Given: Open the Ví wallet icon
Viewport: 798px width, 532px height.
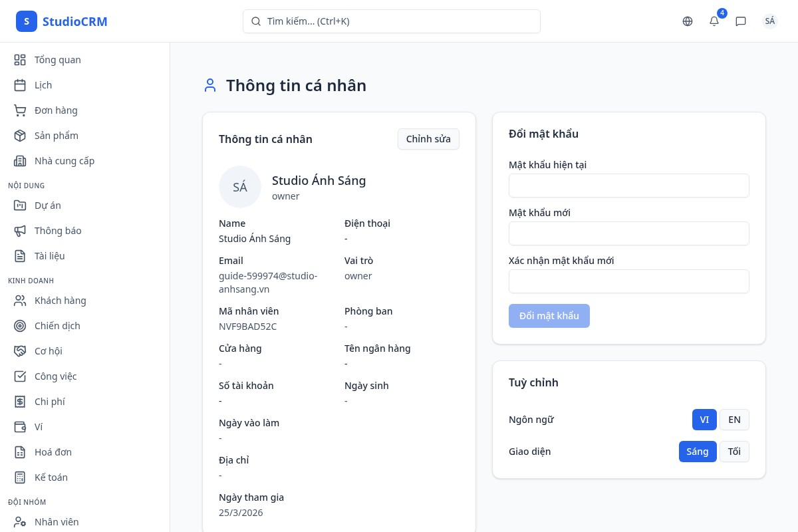Looking at the screenshot, I should tap(19, 426).
